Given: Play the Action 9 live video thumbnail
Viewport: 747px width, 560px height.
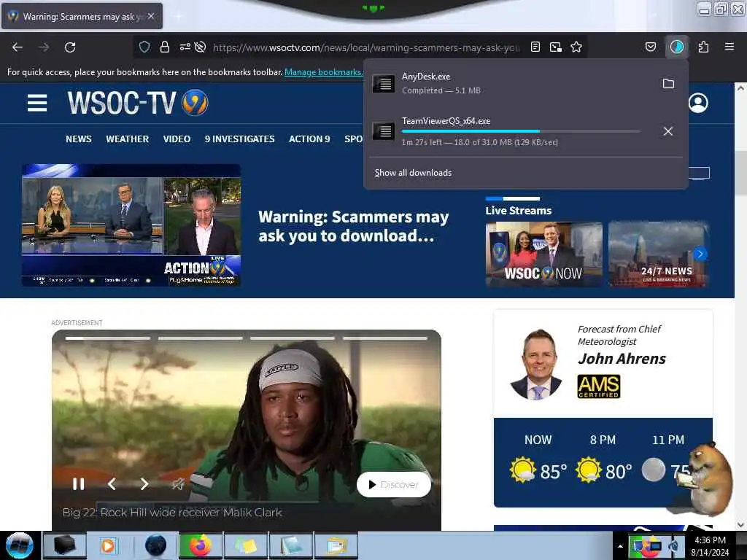Looking at the screenshot, I should [131, 225].
